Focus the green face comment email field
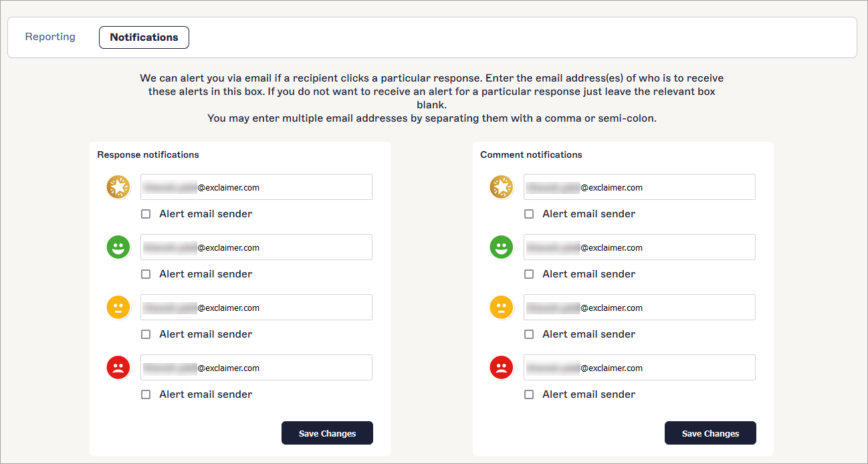 click(639, 247)
